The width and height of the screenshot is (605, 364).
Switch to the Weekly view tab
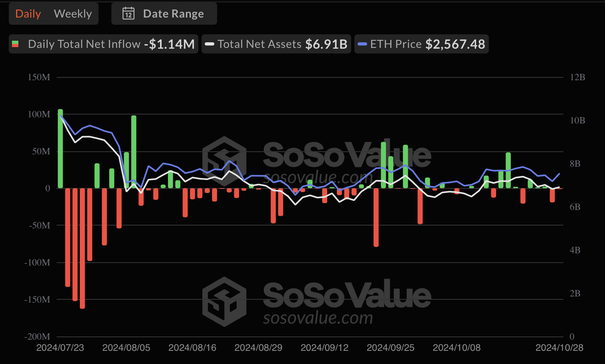[73, 14]
